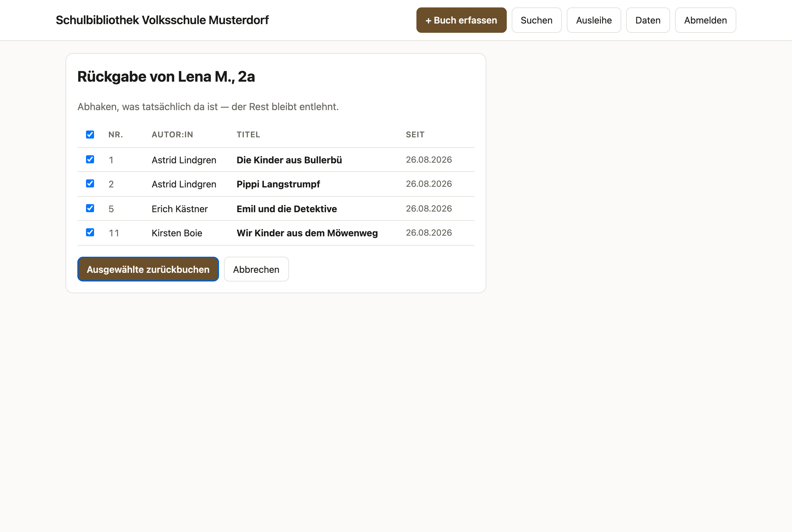Click the title Pippi Langstrumpf

click(278, 184)
